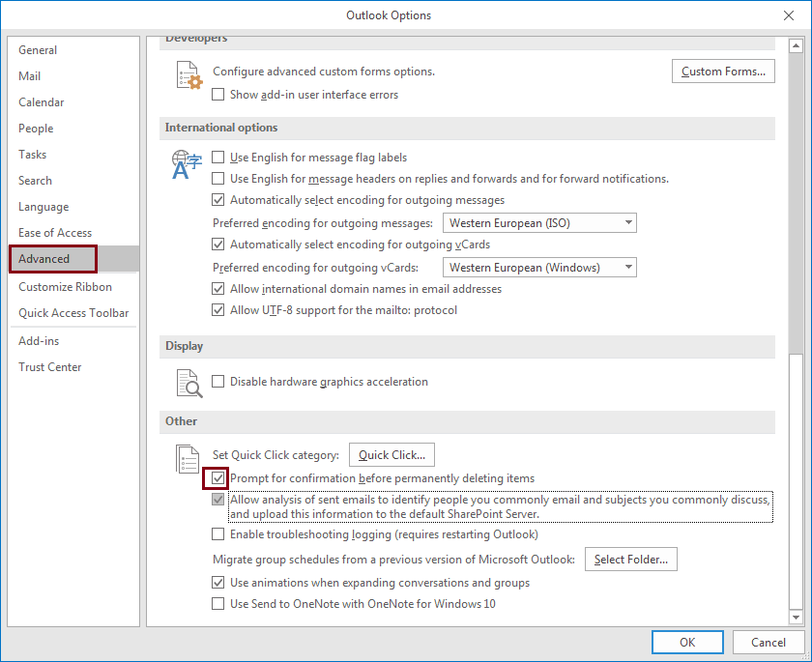Check Use English for message headers on replies
Screen dimensions: 812x662
click(x=218, y=179)
